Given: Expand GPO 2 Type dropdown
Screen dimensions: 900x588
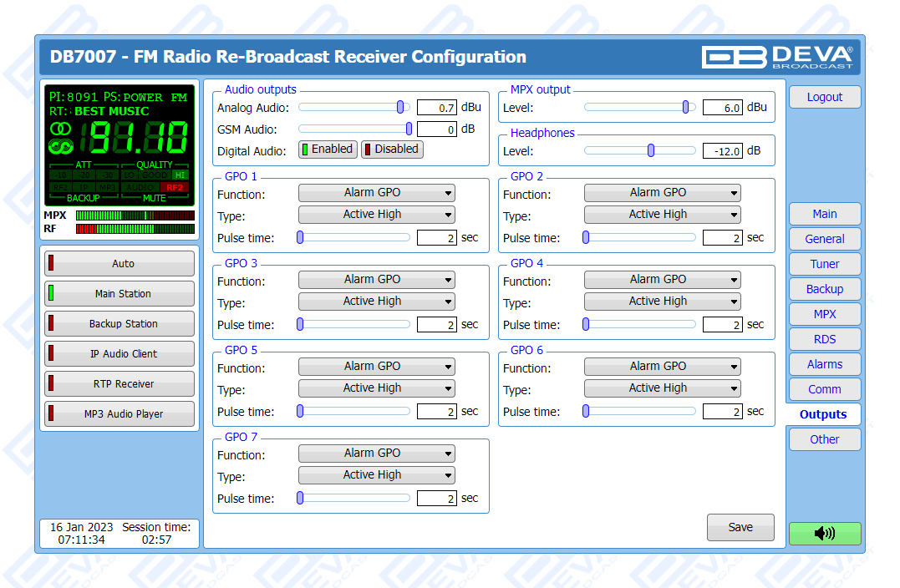Looking at the screenshot, I should tap(662, 215).
